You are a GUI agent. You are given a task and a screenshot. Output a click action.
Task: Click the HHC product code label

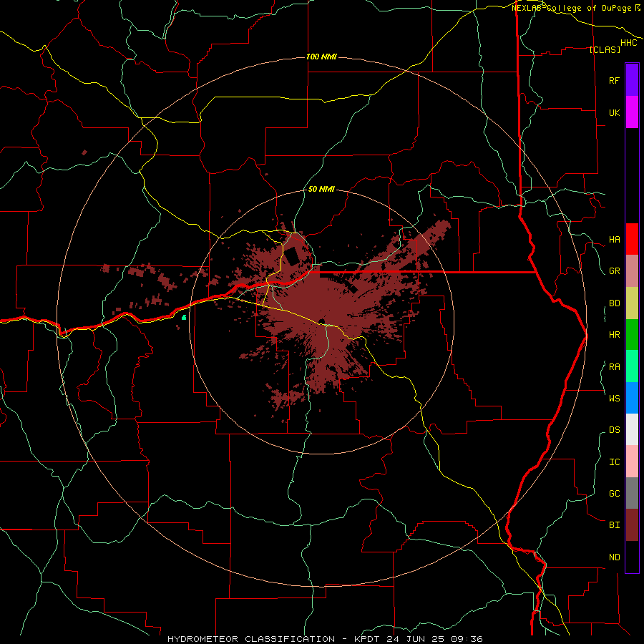628,43
